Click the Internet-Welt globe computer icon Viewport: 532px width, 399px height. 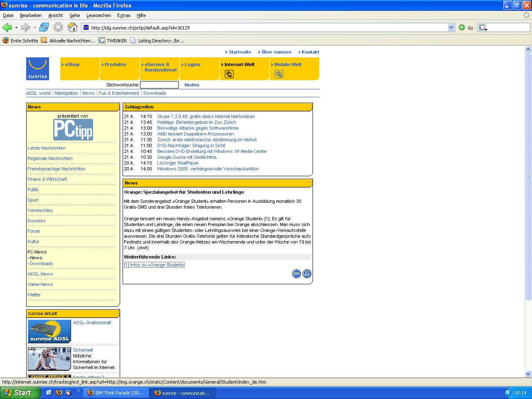click(x=229, y=74)
